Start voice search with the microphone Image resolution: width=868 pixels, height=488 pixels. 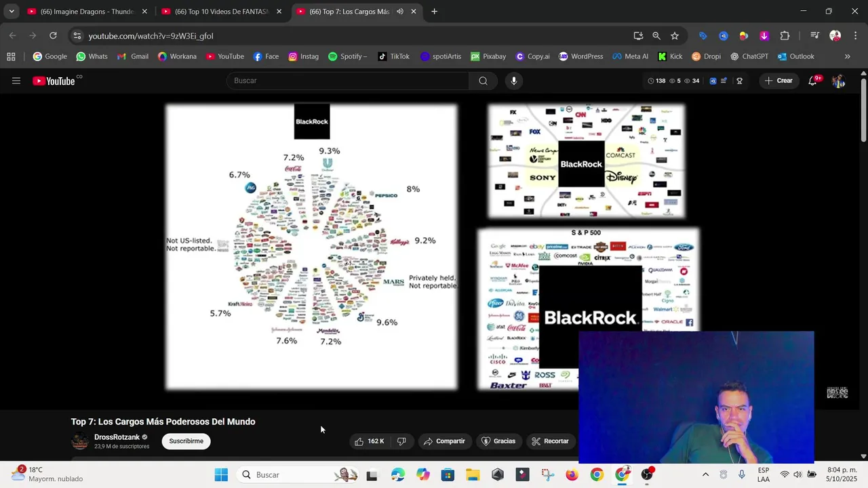pyautogui.click(x=514, y=81)
